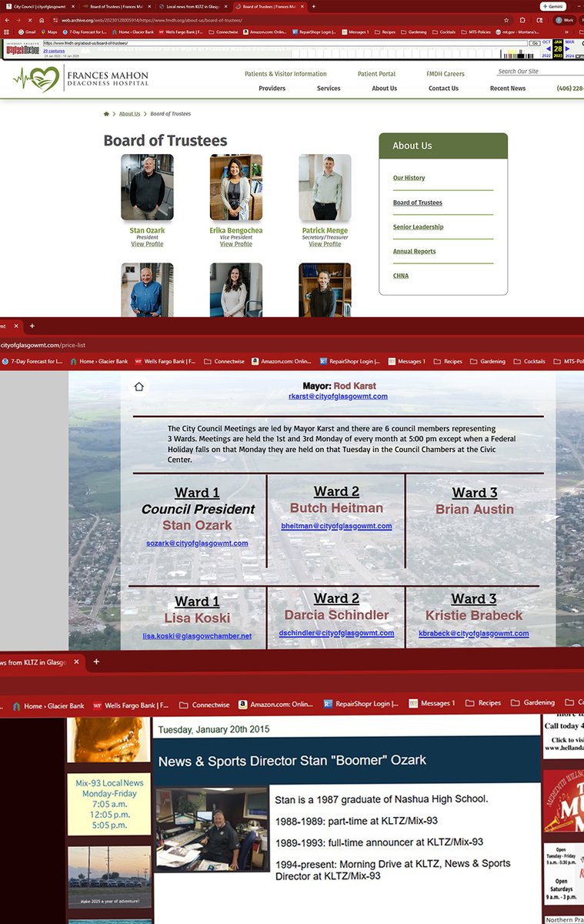Open FMDH Careers link

coord(446,74)
